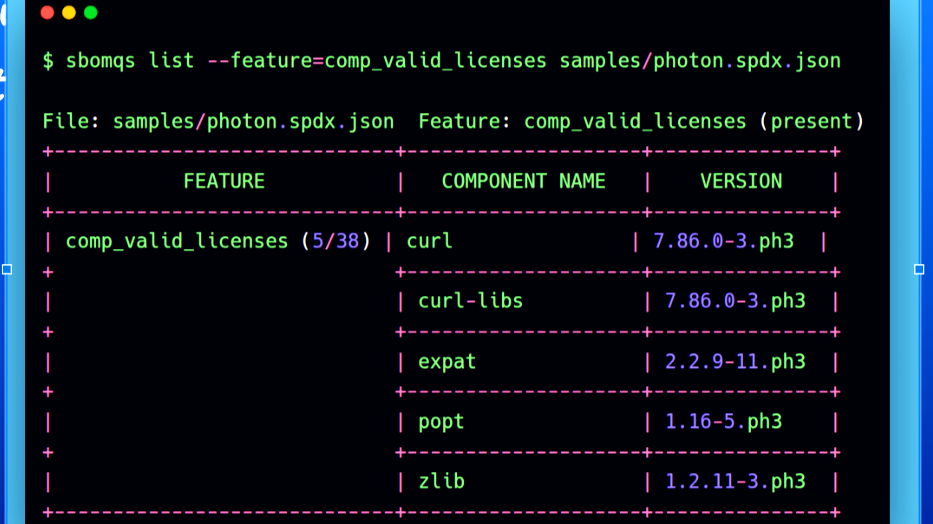Viewport: 933px width, 524px height.
Task: Click version 2.2.9-11.ph3 of expat
Action: pos(735,362)
